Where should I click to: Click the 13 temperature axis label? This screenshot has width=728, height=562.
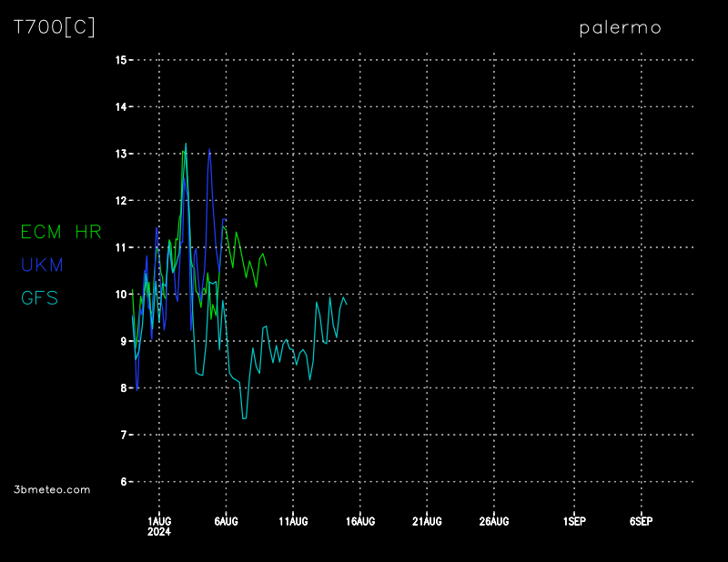[121, 154]
